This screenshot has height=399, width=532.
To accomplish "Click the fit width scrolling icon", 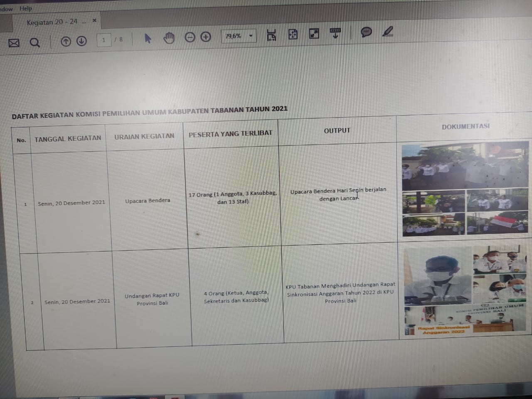I will click(x=271, y=35).
